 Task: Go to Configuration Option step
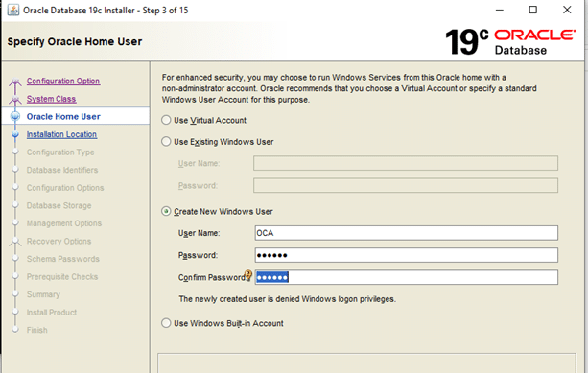point(63,81)
